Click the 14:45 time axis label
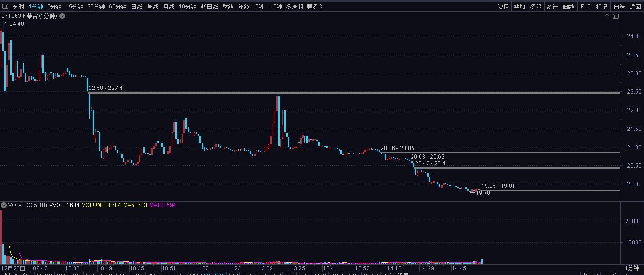Image resolution: width=644 pixels, height=275 pixels. (x=459, y=268)
